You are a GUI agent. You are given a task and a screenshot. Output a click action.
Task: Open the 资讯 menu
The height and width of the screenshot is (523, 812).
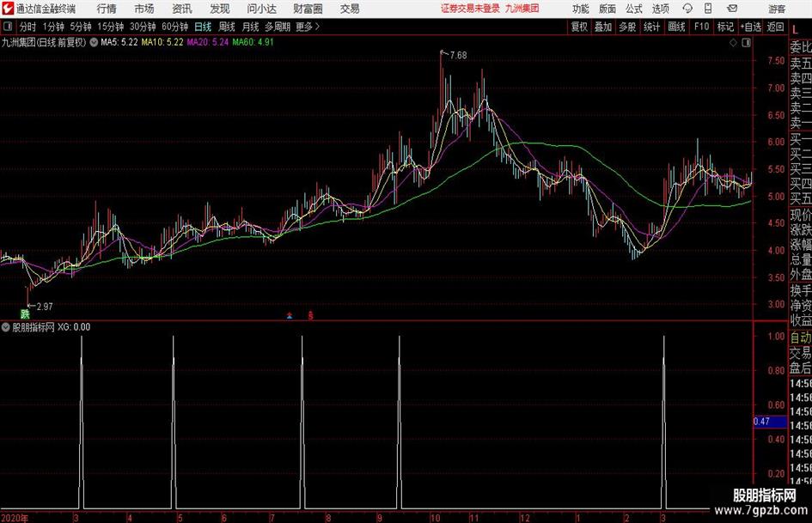(x=182, y=9)
